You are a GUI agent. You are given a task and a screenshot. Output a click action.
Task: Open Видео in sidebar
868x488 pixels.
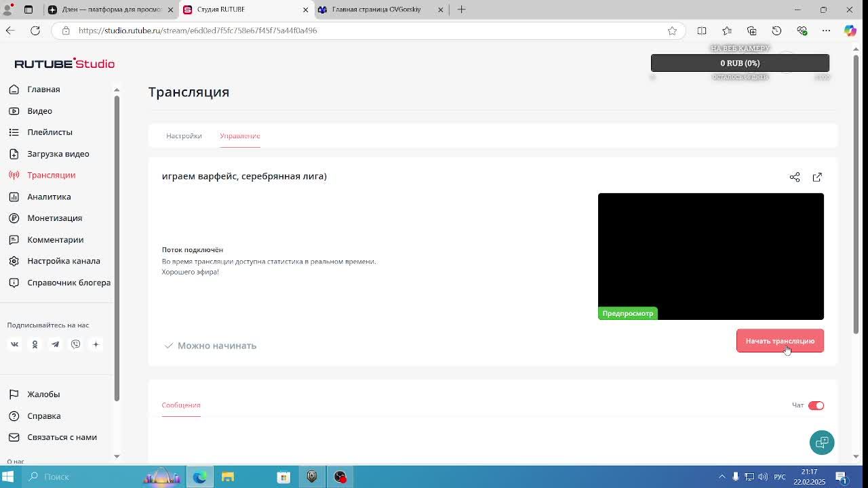coord(39,111)
